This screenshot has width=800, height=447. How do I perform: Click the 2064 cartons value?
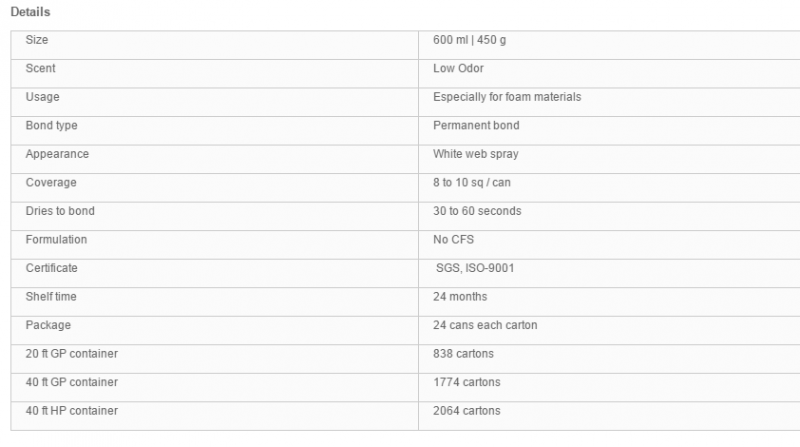click(x=467, y=411)
